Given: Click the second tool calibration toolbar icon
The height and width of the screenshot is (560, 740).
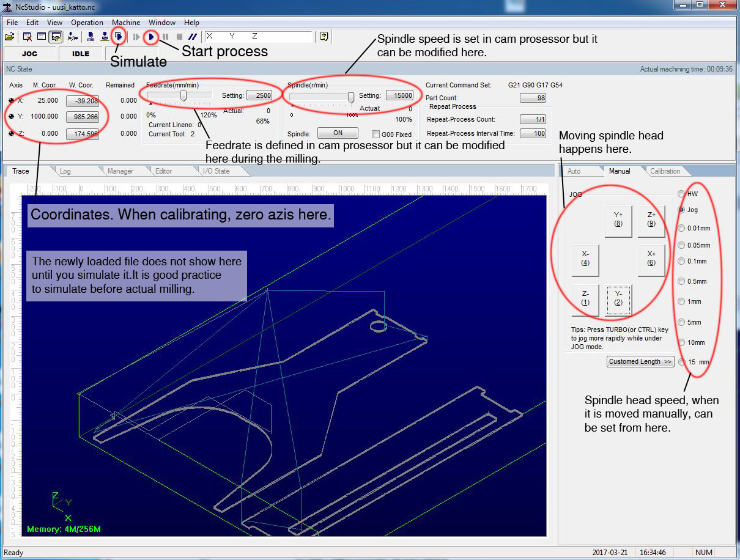Looking at the screenshot, I should 105,37.
